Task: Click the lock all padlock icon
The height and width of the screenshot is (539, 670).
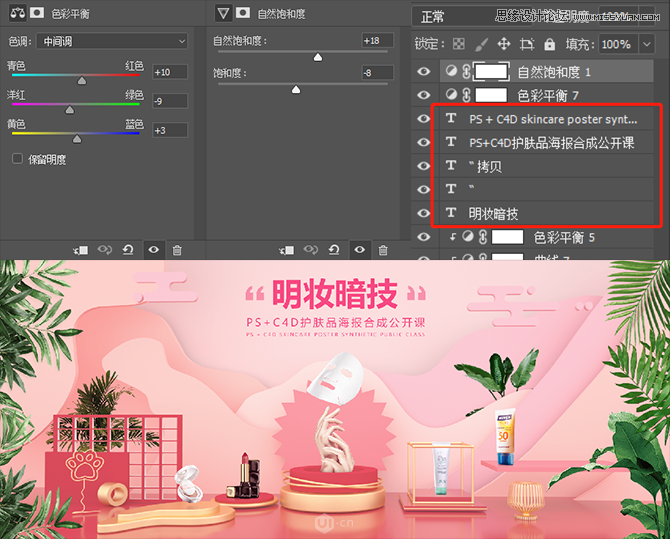Action: pos(548,44)
